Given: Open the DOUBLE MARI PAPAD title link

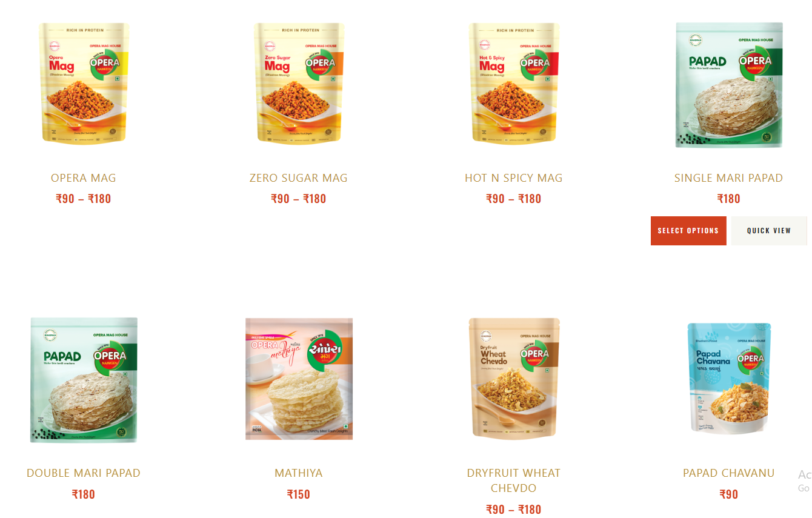Looking at the screenshot, I should point(84,473).
